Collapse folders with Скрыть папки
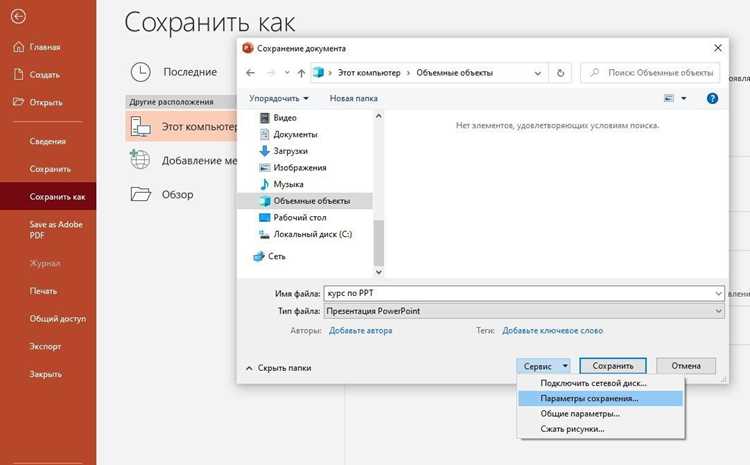Screen dimensions: 750x465 tap(279, 368)
